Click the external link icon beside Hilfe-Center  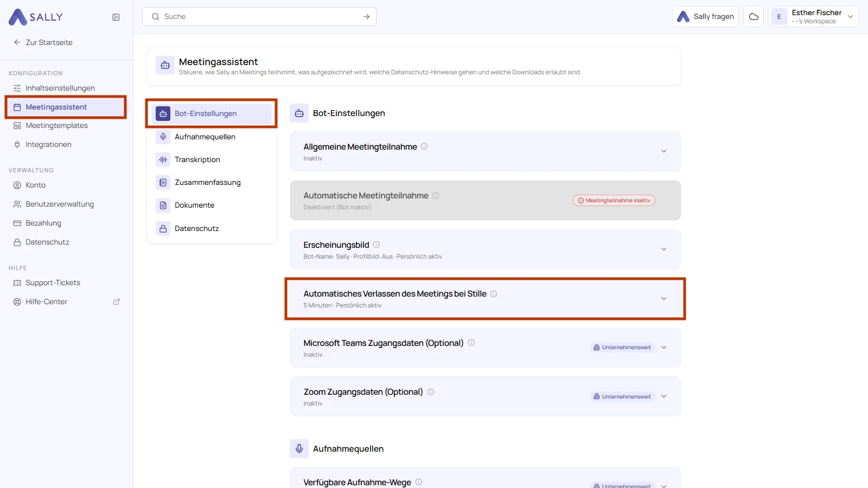tap(116, 302)
